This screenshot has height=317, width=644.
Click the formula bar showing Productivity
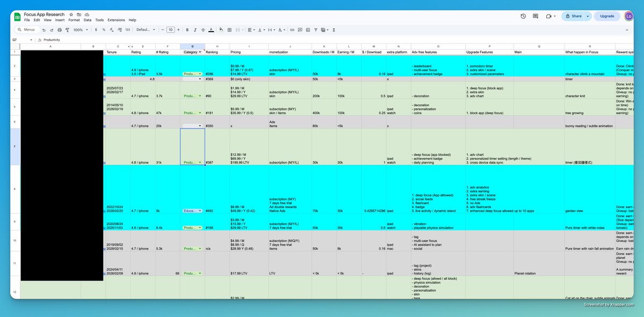coord(338,40)
